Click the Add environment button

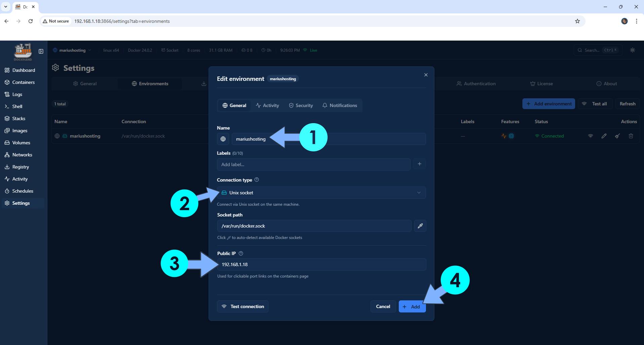548,104
